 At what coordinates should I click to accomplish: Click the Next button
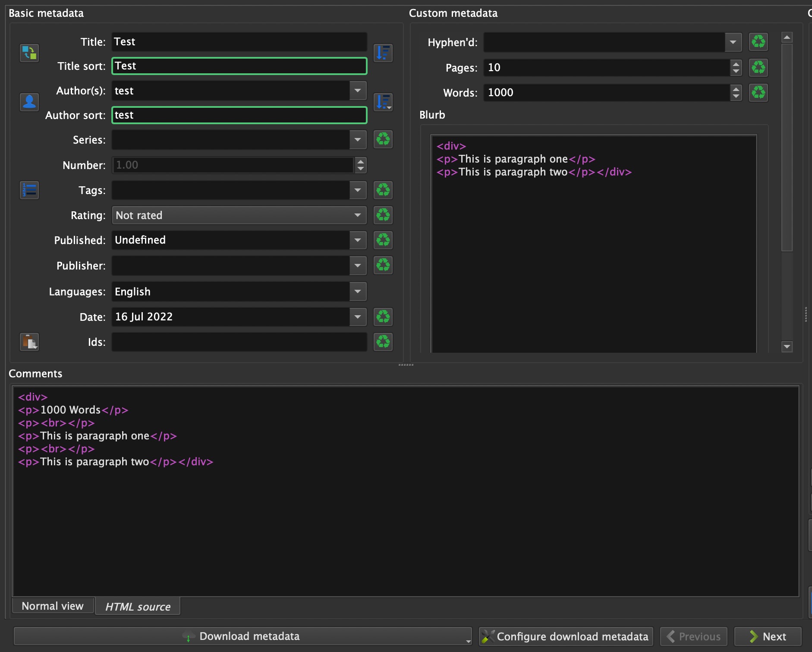(x=768, y=636)
